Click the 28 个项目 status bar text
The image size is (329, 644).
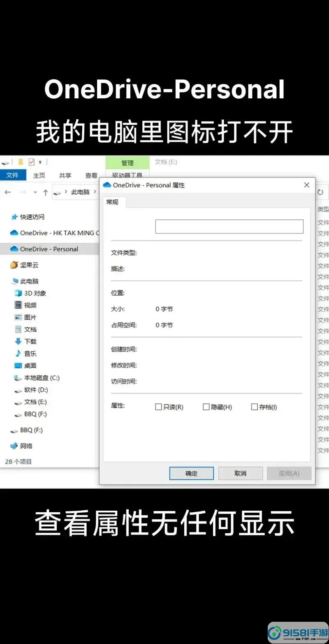(x=19, y=462)
